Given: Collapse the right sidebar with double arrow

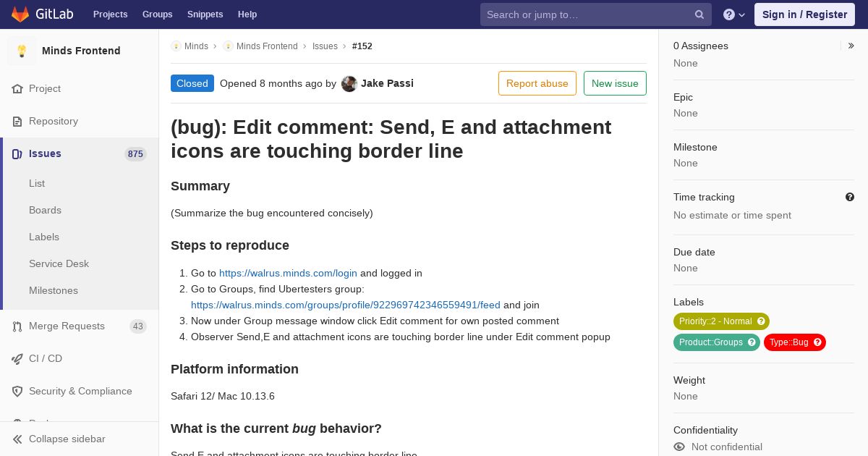Looking at the screenshot, I should pos(851,46).
